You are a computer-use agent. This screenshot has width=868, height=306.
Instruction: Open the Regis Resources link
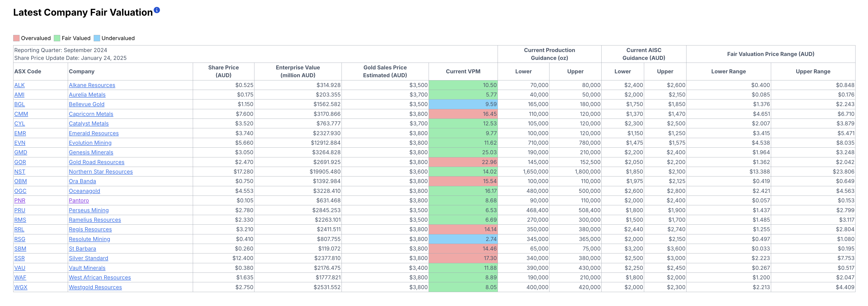click(x=90, y=229)
